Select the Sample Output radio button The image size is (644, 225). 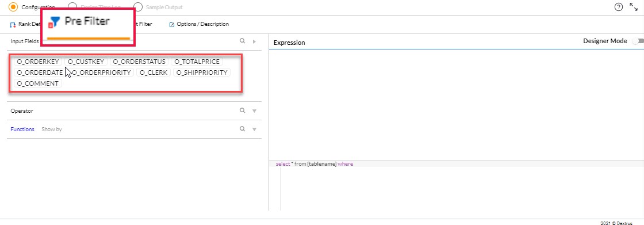tap(138, 7)
